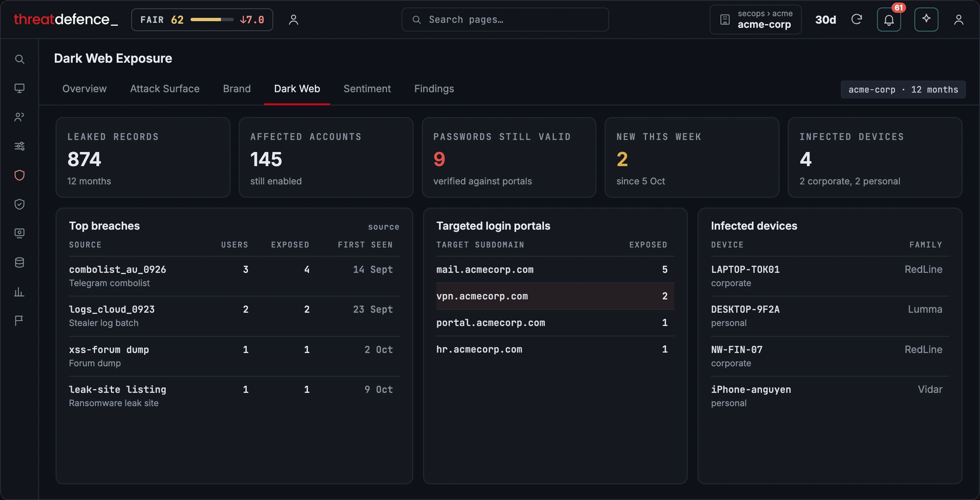Viewport: 980px width, 500px height.
Task: Open the monitor icon in sidebar
Action: [x=20, y=88]
